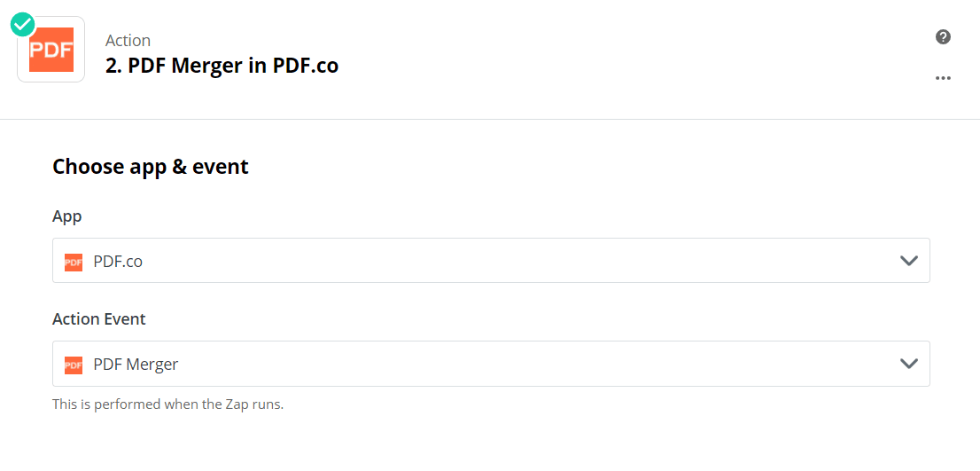Click the 'This is performed when the Zap runs' note
The width and height of the screenshot is (980, 471).
167,404
